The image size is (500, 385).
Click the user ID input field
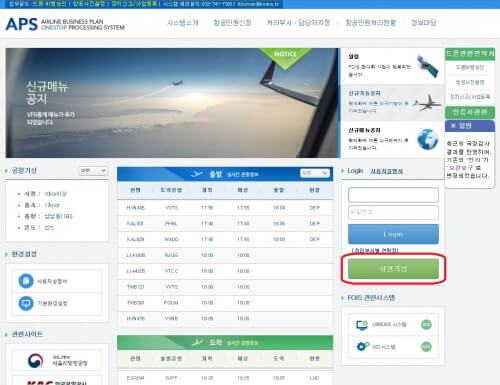point(393,195)
